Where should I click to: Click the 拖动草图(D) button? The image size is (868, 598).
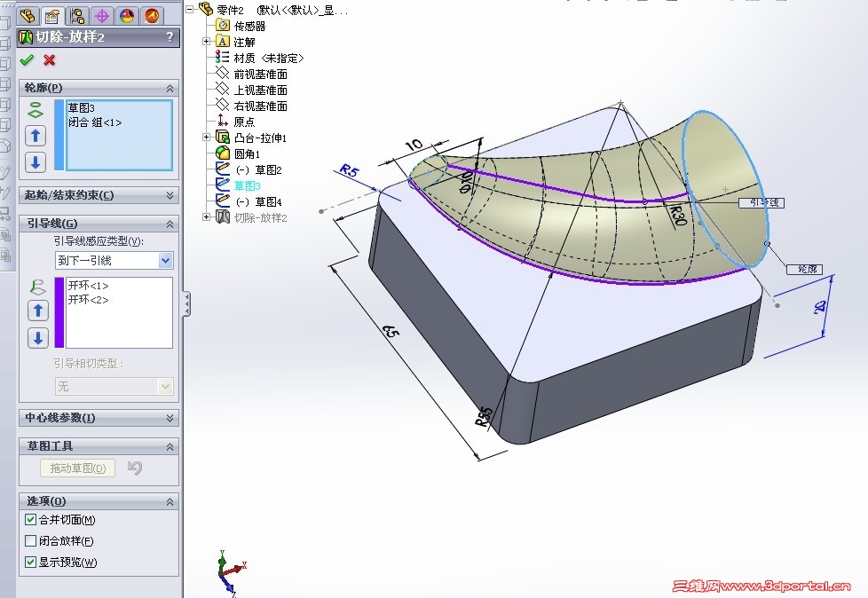tap(77, 468)
